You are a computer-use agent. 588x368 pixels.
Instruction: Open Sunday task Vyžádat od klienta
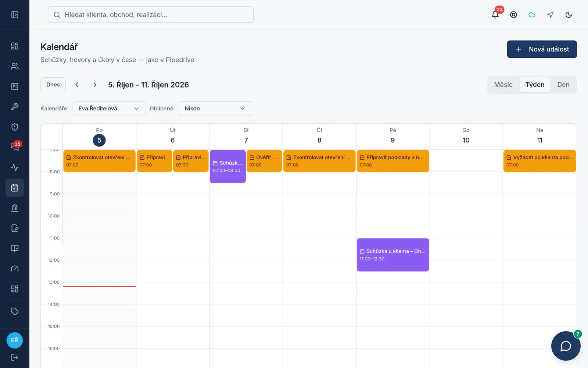(x=539, y=161)
